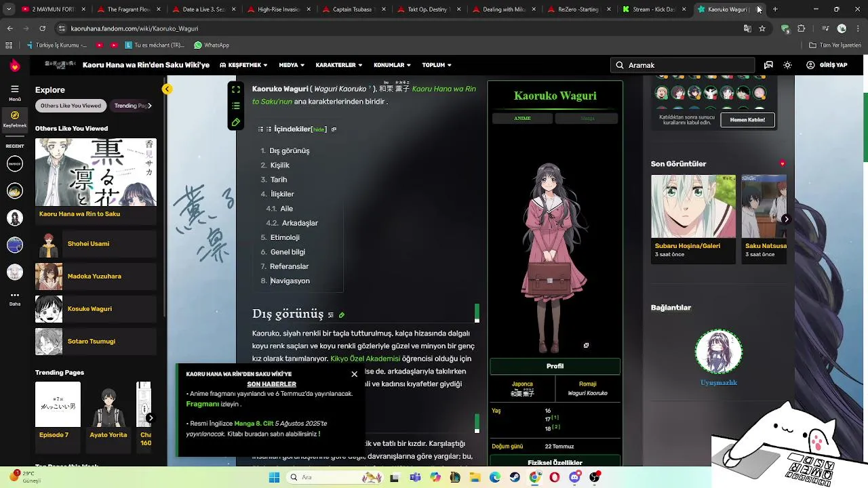The height and width of the screenshot is (488, 868).
Task: Reload the browser page
Action: click(42, 28)
